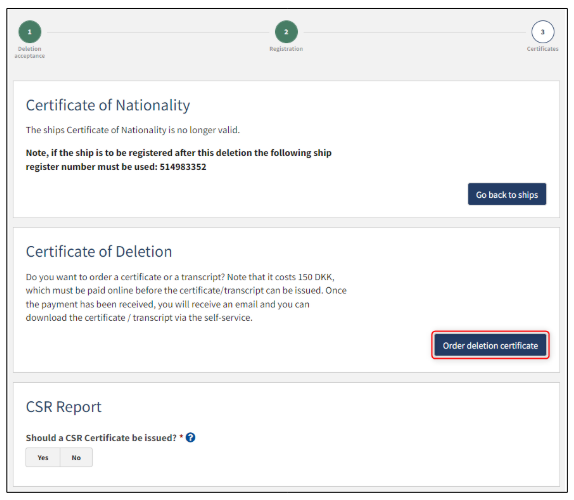The image size is (574, 500).
Task: Click the Certificate of Nationality heading
Action: click(x=108, y=105)
